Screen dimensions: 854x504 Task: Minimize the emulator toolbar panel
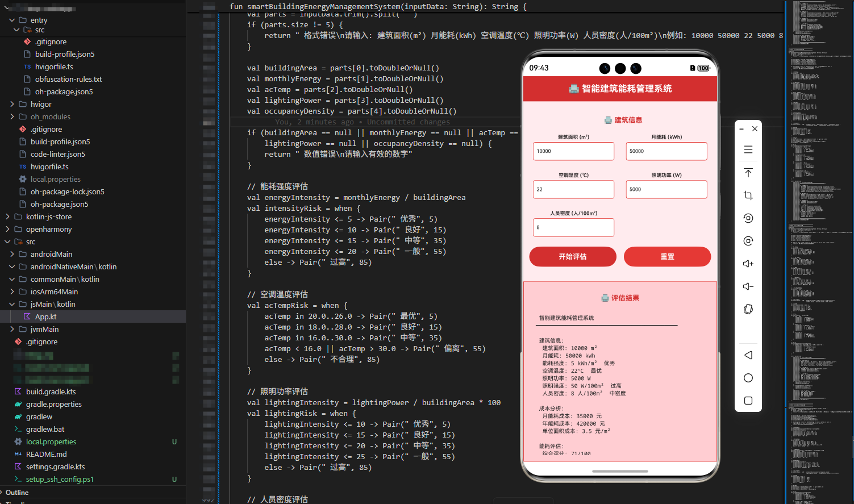click(x=741, y=129)
